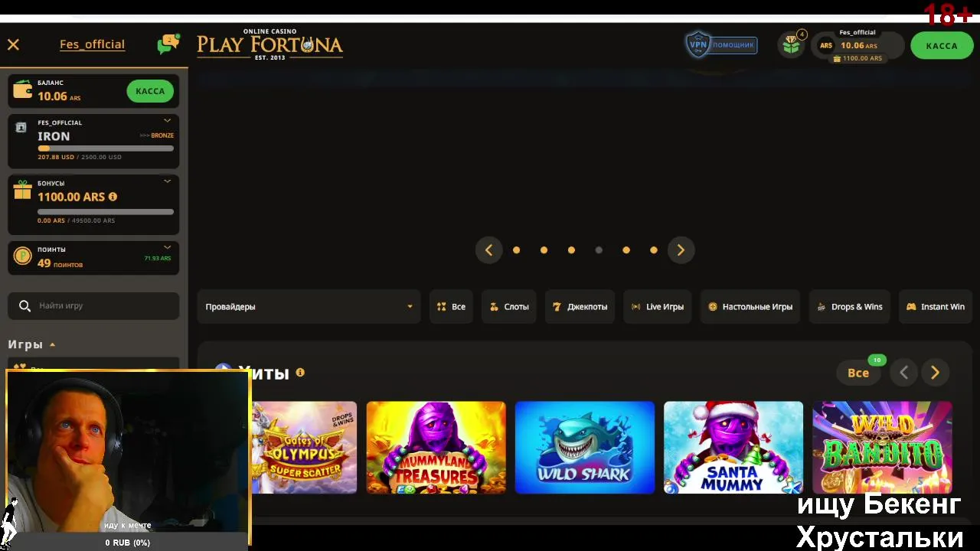Click the gift icon in the Бонусы card
Viewport: 980px width, 551px height.
pyautogui.click(x=23, y=191)
